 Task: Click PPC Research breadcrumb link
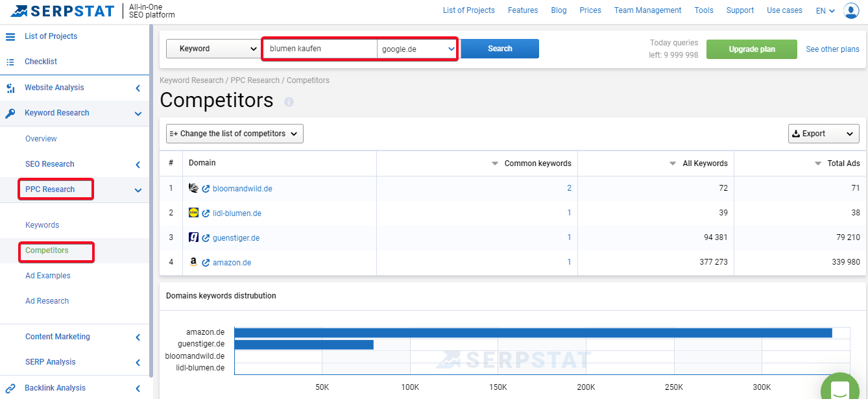click(x=255, y=80)
